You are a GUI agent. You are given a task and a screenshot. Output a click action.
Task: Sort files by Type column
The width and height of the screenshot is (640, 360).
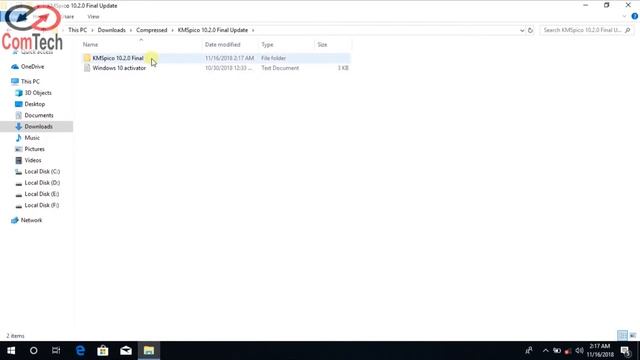coord(267,44)
